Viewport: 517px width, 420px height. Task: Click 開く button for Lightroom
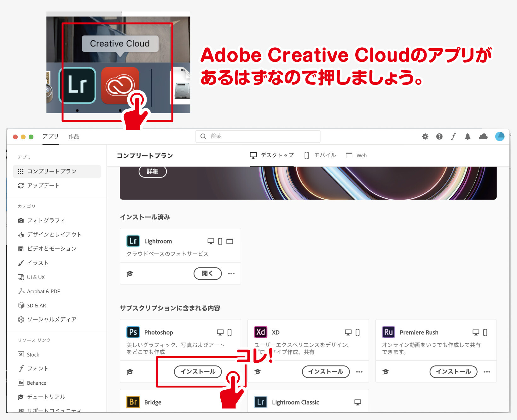(x=207, y=273)
